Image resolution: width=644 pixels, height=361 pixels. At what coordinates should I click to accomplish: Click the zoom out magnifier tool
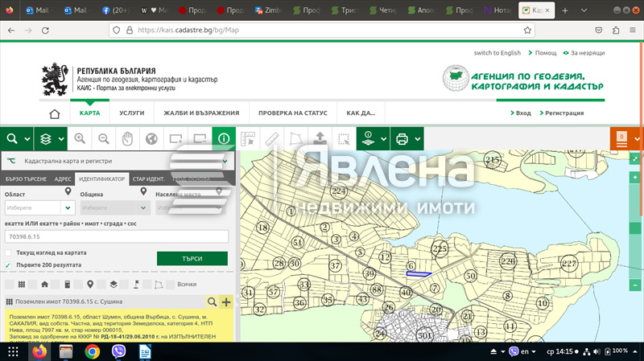pos(104,138)
